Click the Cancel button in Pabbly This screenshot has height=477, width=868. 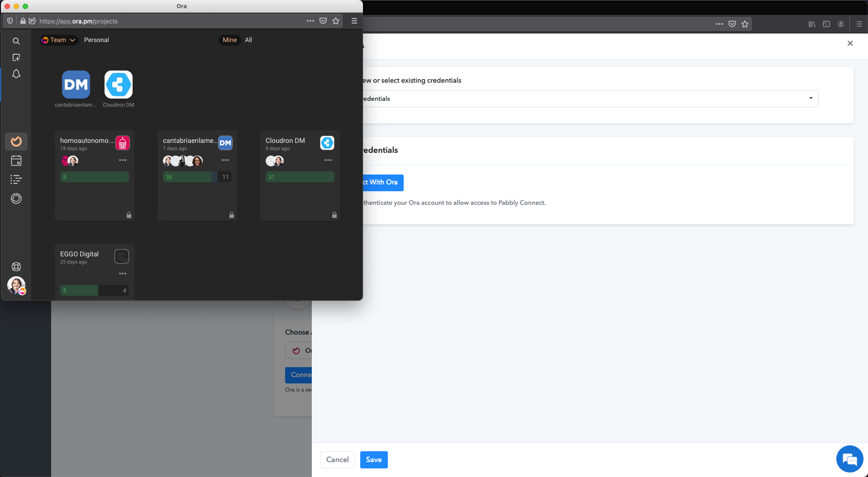click(x=338, y=460)
